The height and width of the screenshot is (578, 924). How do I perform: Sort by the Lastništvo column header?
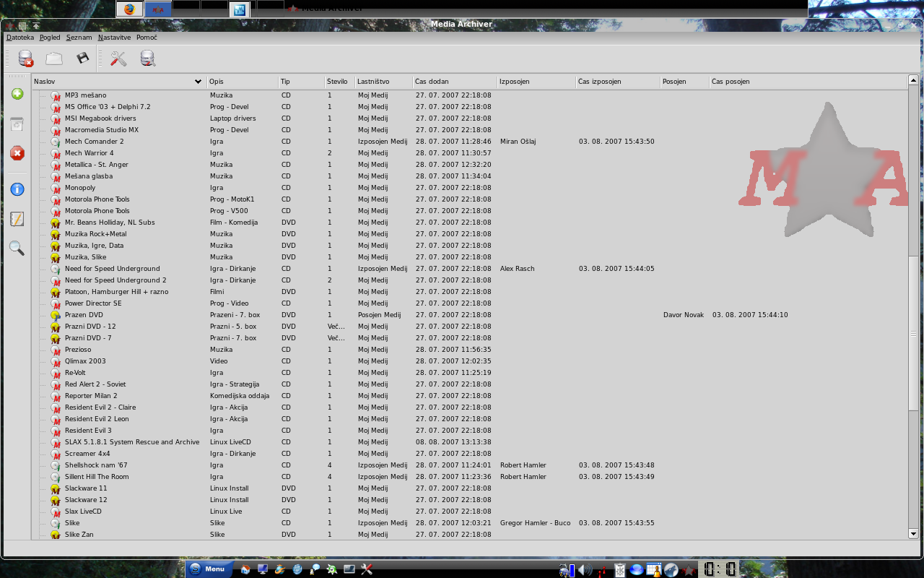[x=384, y=82]
